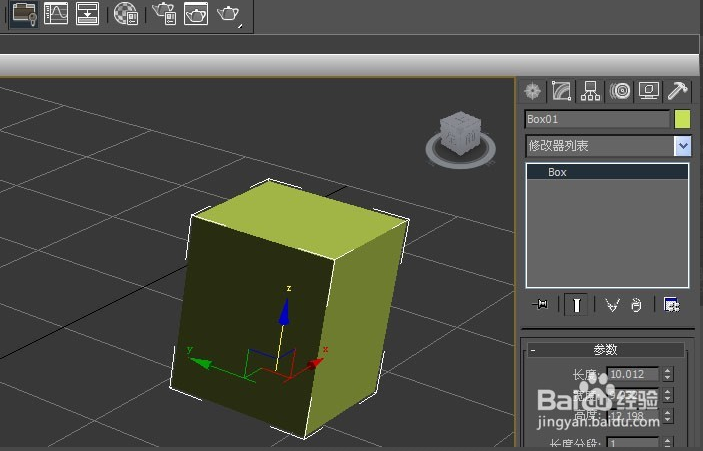
Task: Click the 长度 value field 10.012
Action: click(x=633, y=374)
